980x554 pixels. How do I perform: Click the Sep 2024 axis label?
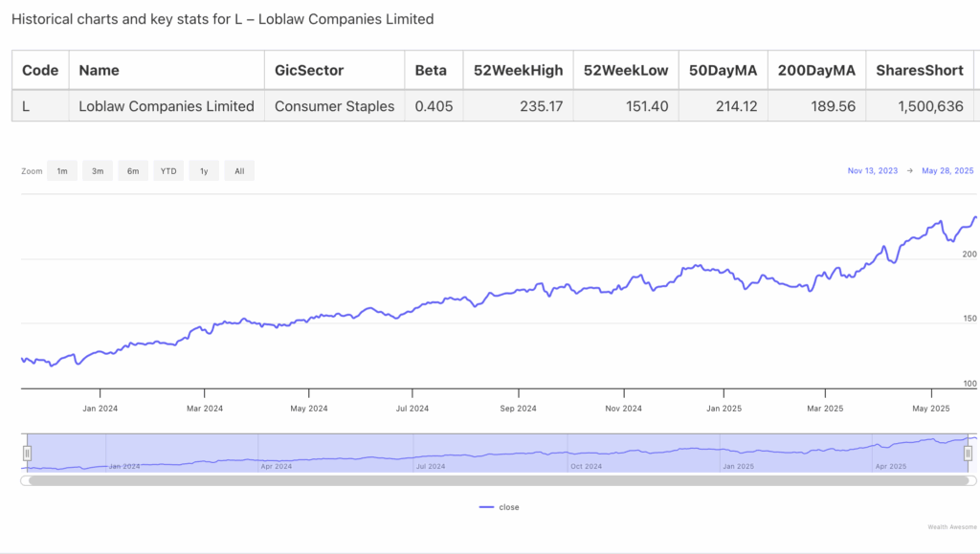point(518,409)
